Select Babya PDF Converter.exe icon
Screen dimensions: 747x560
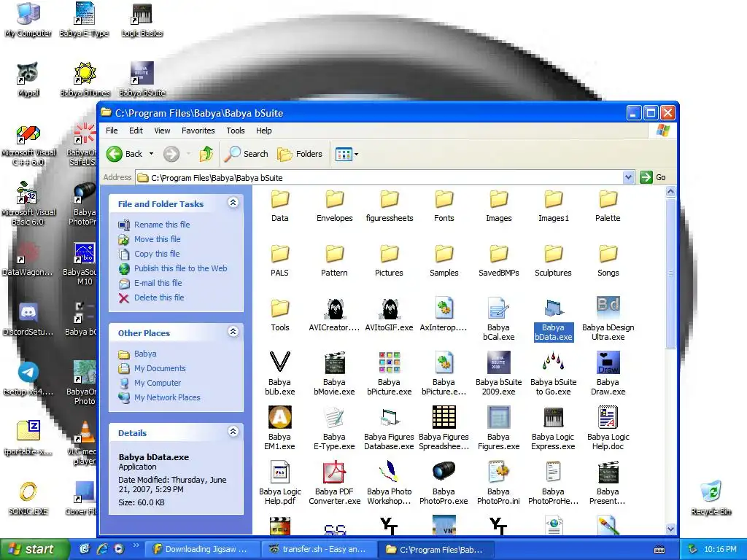click(x=334, y=472)
